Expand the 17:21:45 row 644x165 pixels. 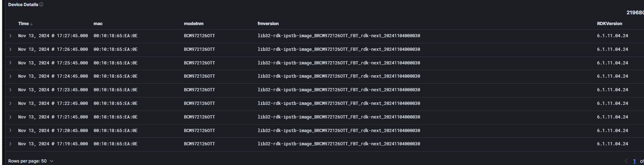tap(10, 117)
